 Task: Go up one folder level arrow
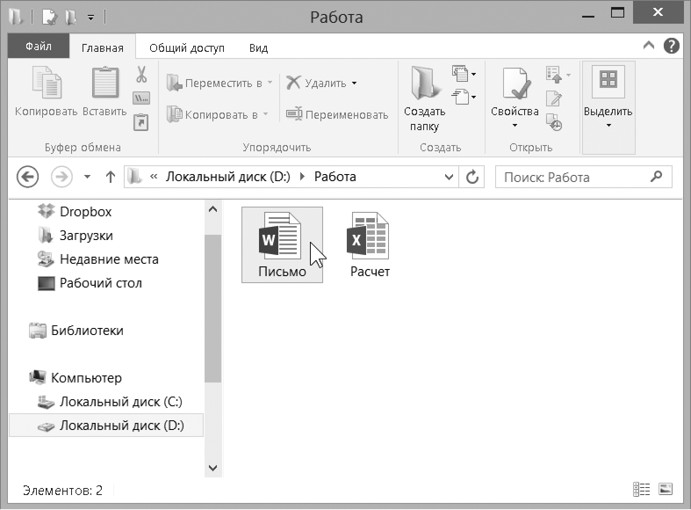[110, 177]
